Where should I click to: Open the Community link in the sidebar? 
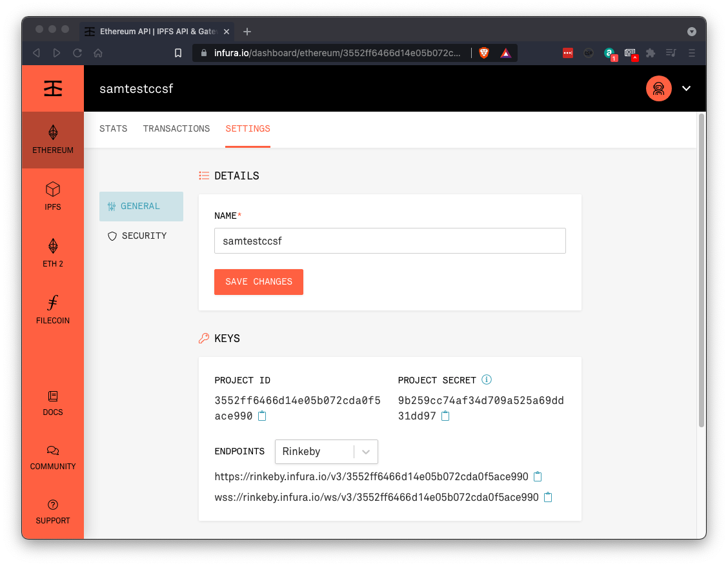pos(53,458)
